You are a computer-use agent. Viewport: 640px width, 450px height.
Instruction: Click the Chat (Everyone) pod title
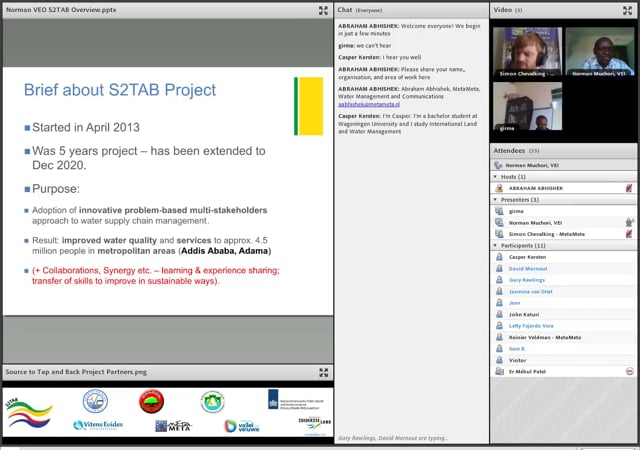(360, 10)
